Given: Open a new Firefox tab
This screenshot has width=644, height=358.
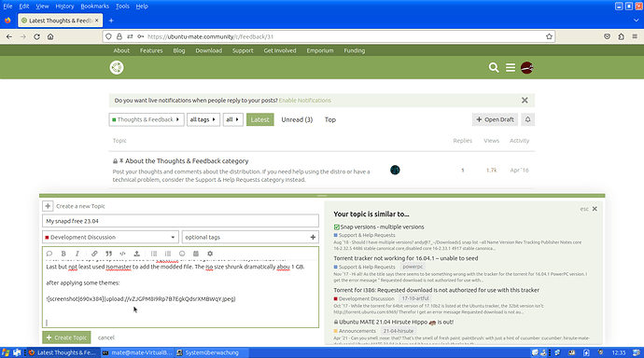Looking at the screenshot, I should pos(111,21).
